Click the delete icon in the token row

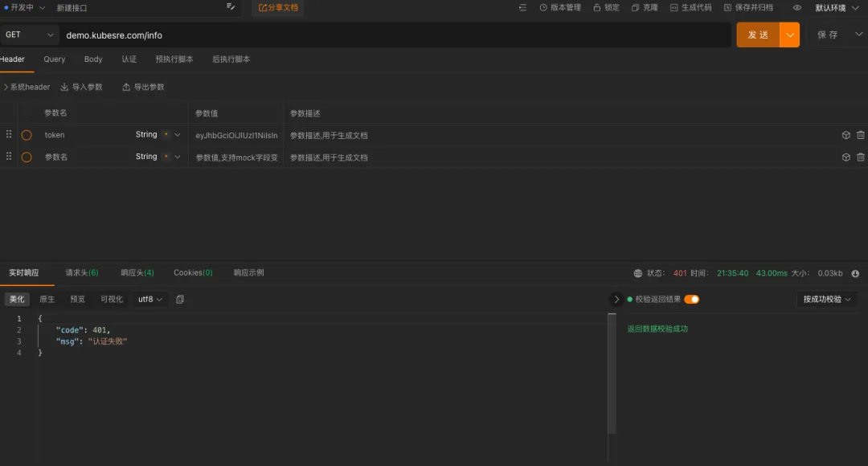(861, 135)
